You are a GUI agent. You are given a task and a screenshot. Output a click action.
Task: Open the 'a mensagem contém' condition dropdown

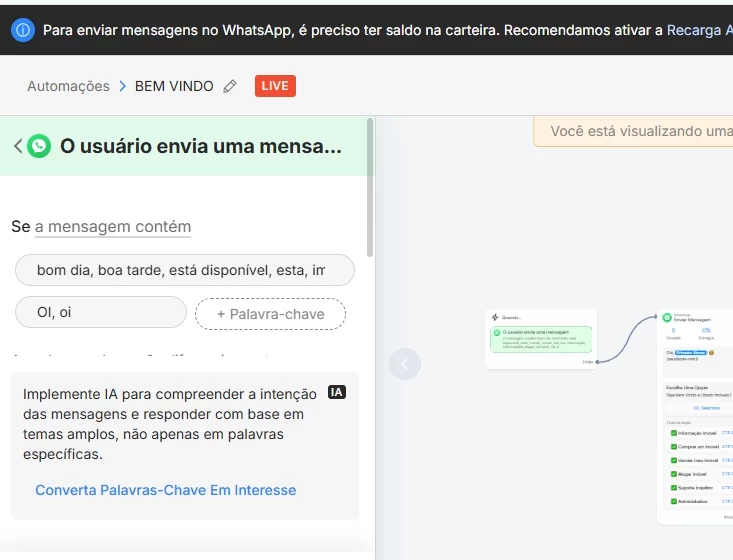coord(113,227)
